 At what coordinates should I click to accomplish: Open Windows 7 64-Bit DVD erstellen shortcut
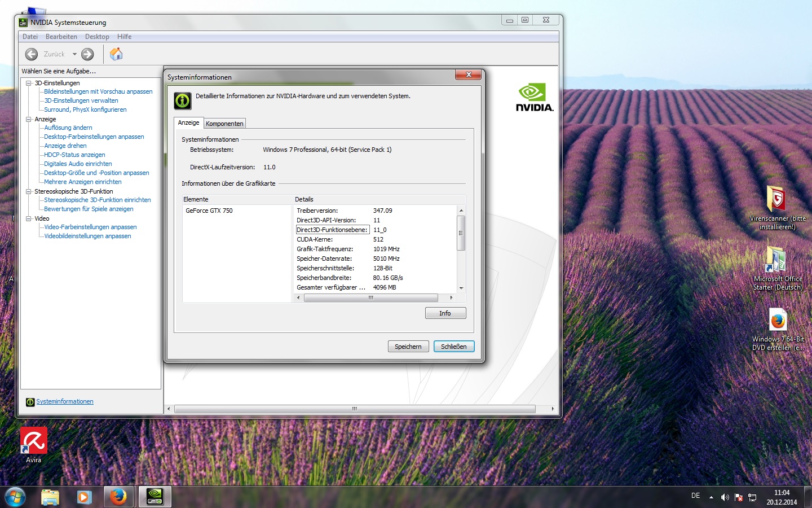(x=778, y=329)
